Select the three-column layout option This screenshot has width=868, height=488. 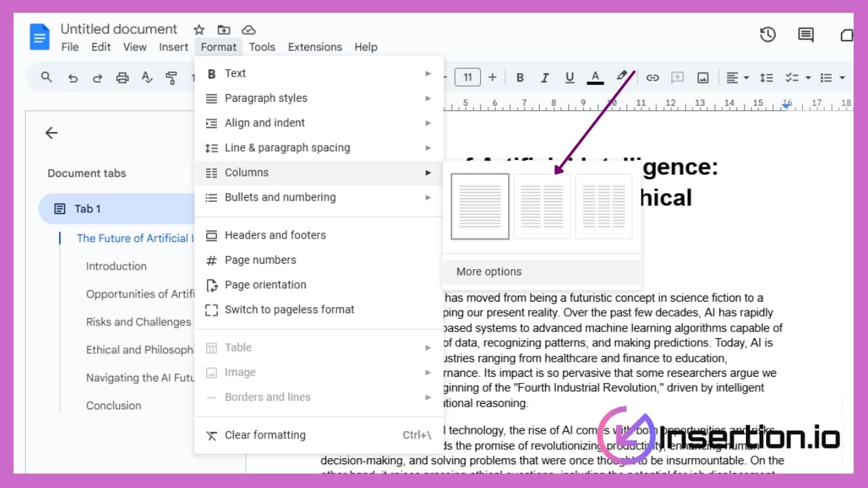coord(604,206)
